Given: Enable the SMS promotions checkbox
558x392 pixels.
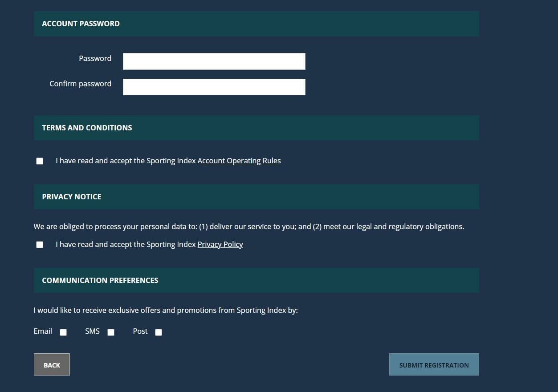Looking at the screenshot, I should point(111,332).
